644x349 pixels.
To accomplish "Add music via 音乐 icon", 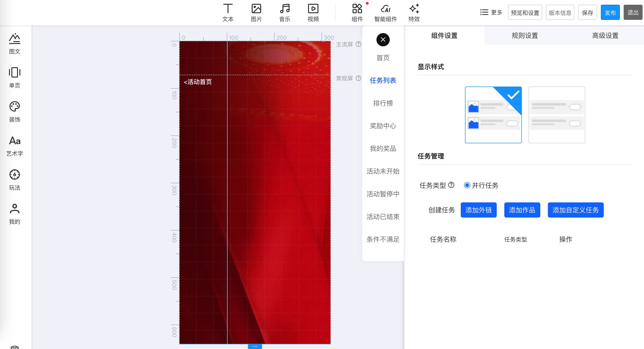I will pyautogui.click(x=285, y=13).
